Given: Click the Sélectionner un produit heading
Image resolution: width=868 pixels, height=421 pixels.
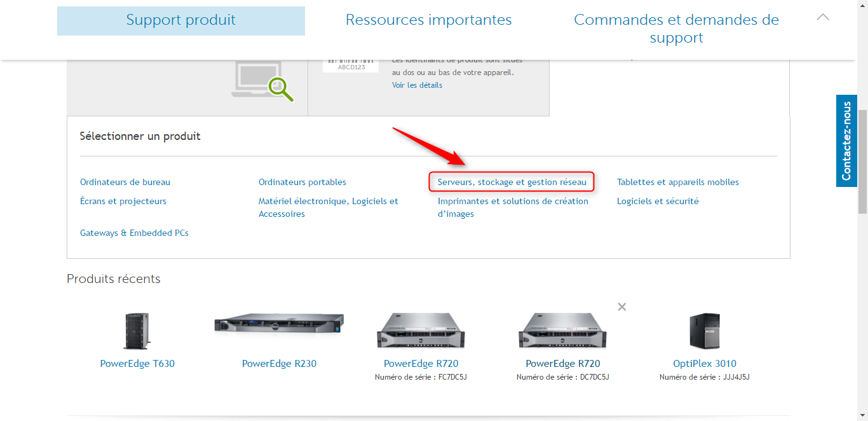Looking at the screenshot, I should 140,136.
